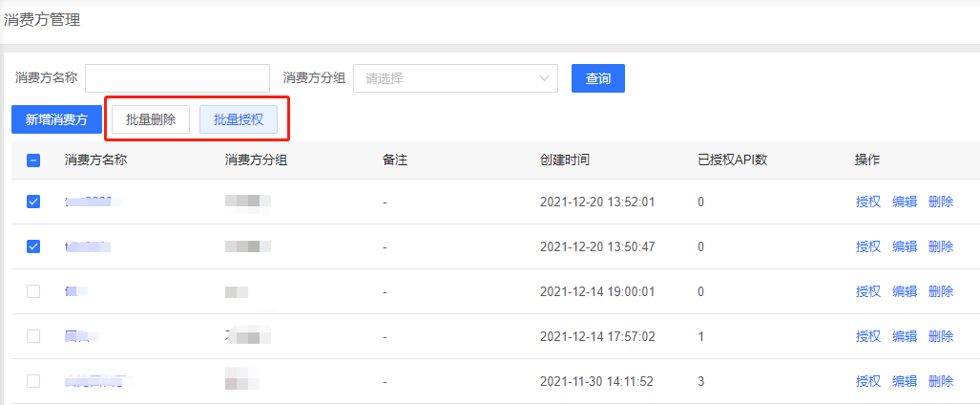Click 授权 for the 13:52:01 row
This screenshot has width=980, height=405.
pos(868,202)
